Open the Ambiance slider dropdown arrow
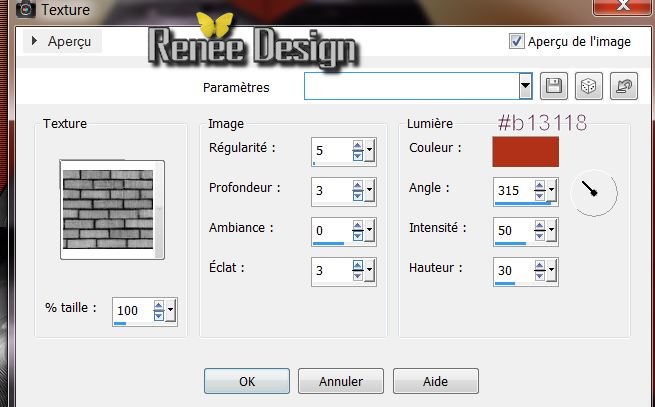 369,231
